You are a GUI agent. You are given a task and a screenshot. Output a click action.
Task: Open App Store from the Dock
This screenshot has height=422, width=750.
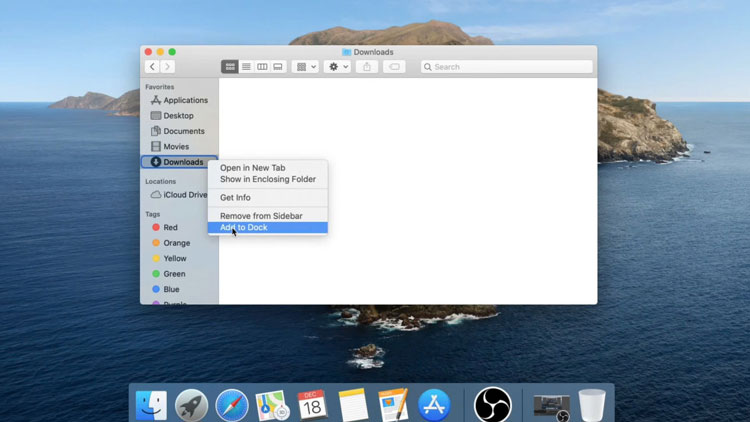(x=434, y=405)
